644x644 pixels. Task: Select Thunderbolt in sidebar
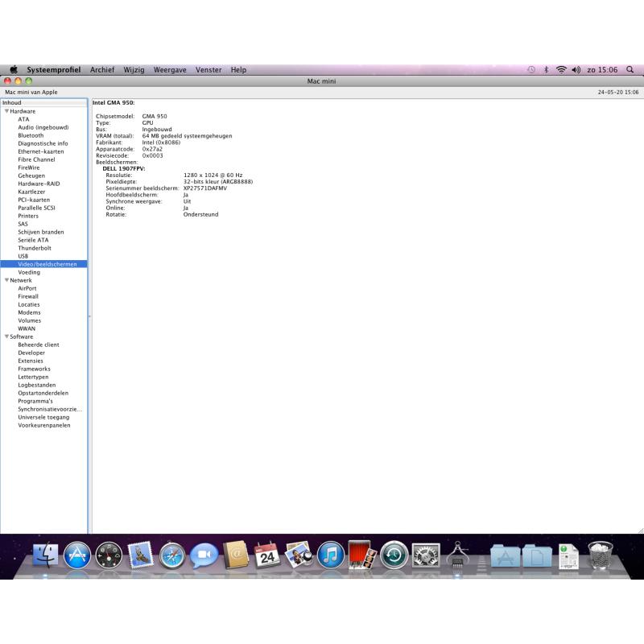coord(35,248)
